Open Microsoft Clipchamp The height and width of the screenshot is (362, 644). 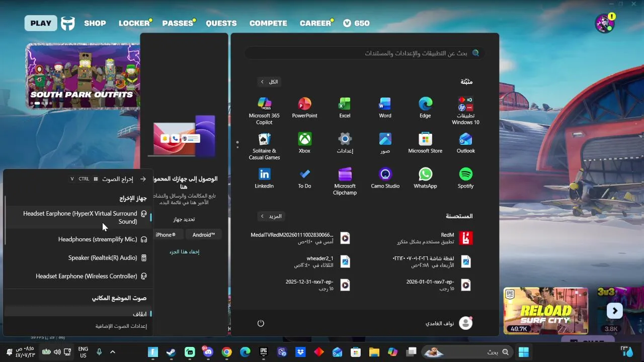(345, 182)
